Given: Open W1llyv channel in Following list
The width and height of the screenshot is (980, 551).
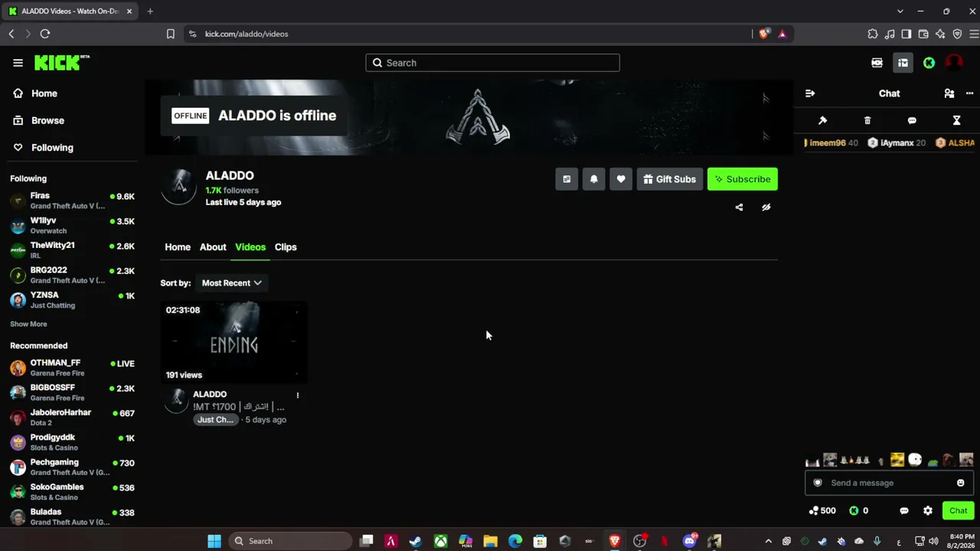Looking at the screenshot, I should click(73, 225).
